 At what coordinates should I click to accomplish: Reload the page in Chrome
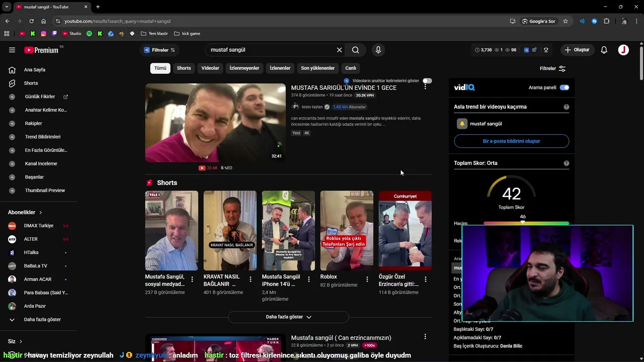(31, 21)
